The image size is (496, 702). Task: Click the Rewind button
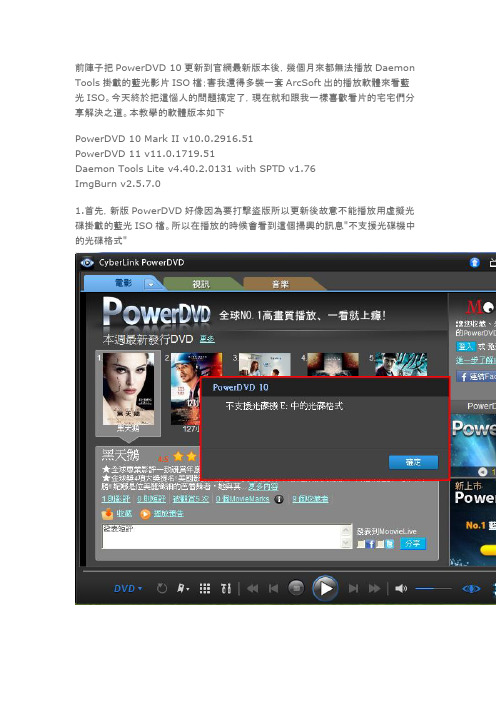coord(253,589)
